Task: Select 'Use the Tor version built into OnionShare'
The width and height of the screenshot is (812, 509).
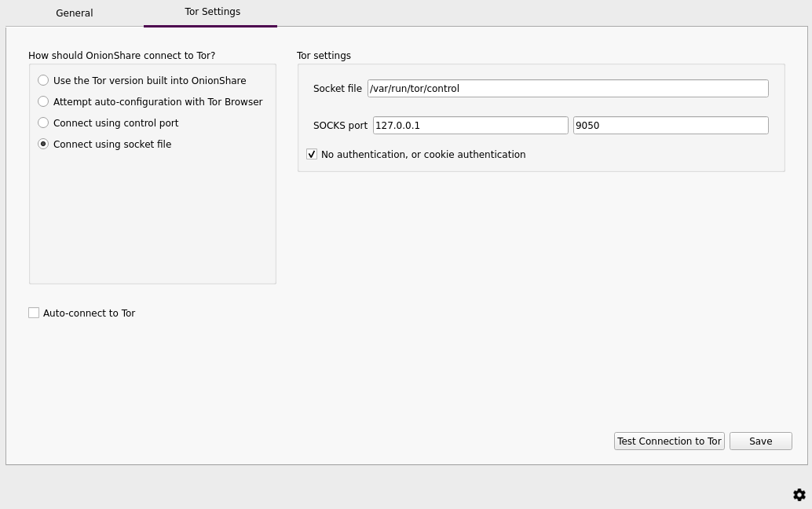Action: (x=43, y=81)
